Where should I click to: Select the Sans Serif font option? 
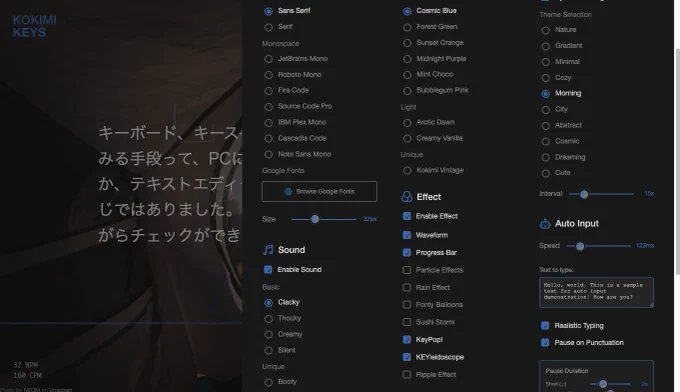click(x=268, y=11)
